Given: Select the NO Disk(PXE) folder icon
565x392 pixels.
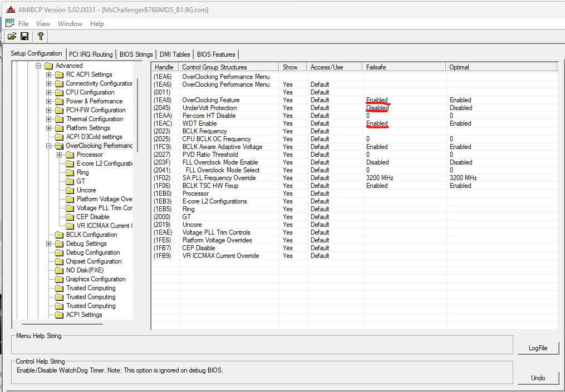Looking at the screenshot, I should click(59, 270).
